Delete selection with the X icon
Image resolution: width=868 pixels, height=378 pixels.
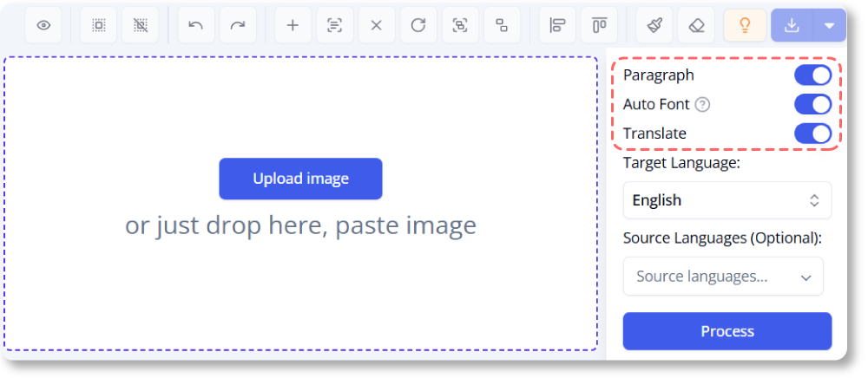[376, 25]
